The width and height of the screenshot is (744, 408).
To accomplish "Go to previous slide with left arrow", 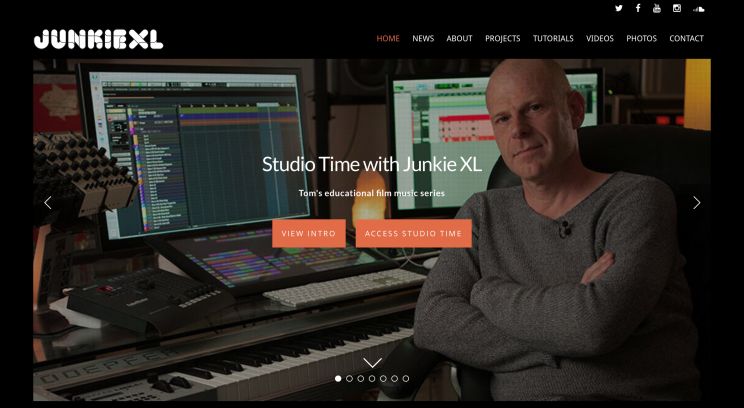I will coord(47,203).
